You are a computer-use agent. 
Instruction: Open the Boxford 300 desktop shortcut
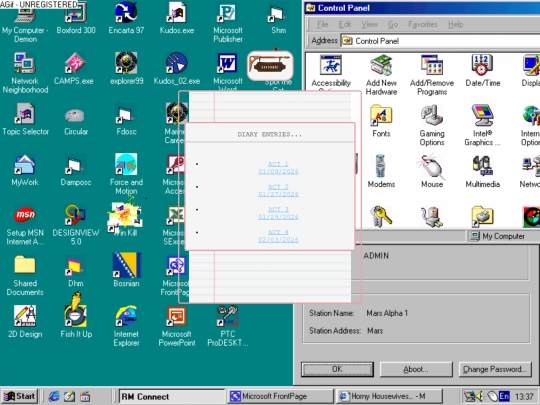[76, 18]
